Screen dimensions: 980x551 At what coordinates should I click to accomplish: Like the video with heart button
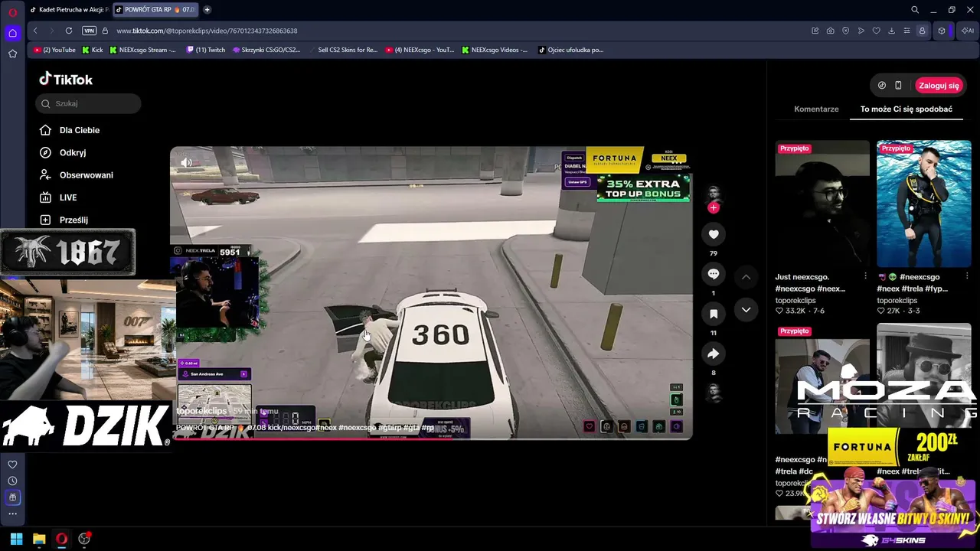tap(714, 234)
